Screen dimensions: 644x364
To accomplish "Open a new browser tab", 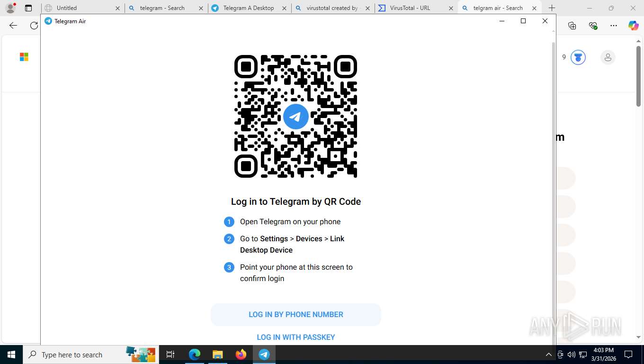I will pos(552,8).
